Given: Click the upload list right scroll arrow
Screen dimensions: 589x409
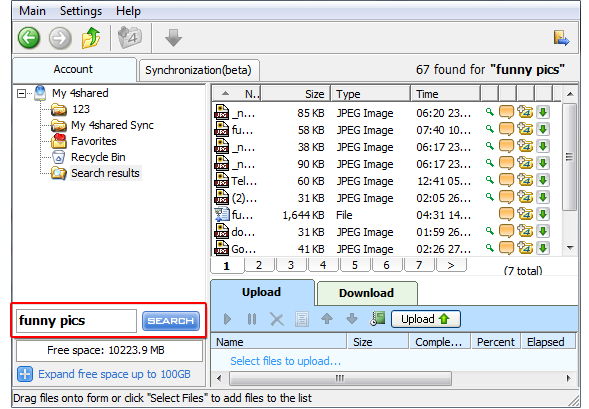Looking at the screenshot, I should pos(568,378).
